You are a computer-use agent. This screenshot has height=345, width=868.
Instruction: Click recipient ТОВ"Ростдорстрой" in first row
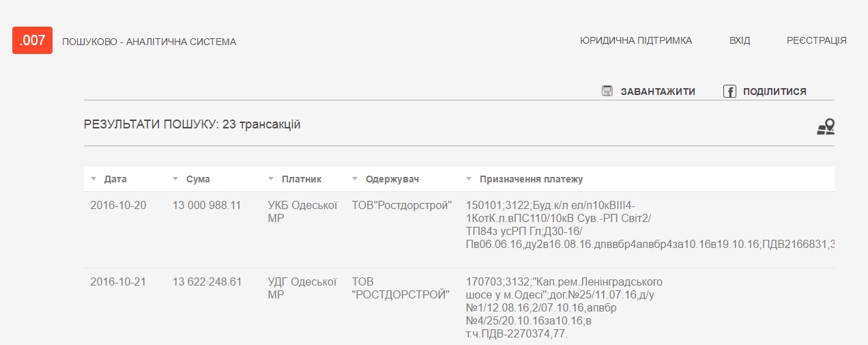click(x=402, y=205)
